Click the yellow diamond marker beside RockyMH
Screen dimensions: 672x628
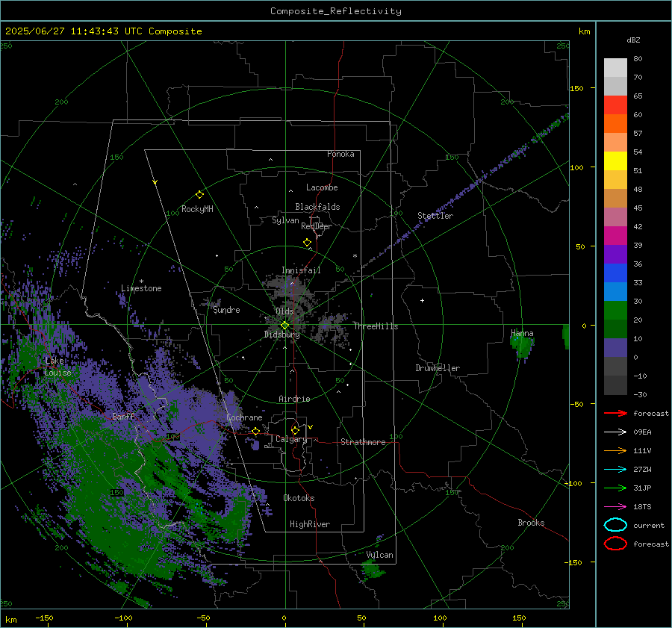(x=199, y=195)
